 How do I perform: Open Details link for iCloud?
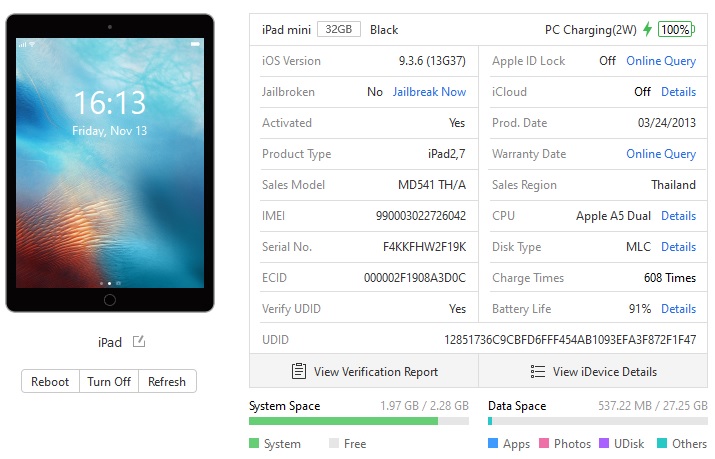(x=679, y=92)
